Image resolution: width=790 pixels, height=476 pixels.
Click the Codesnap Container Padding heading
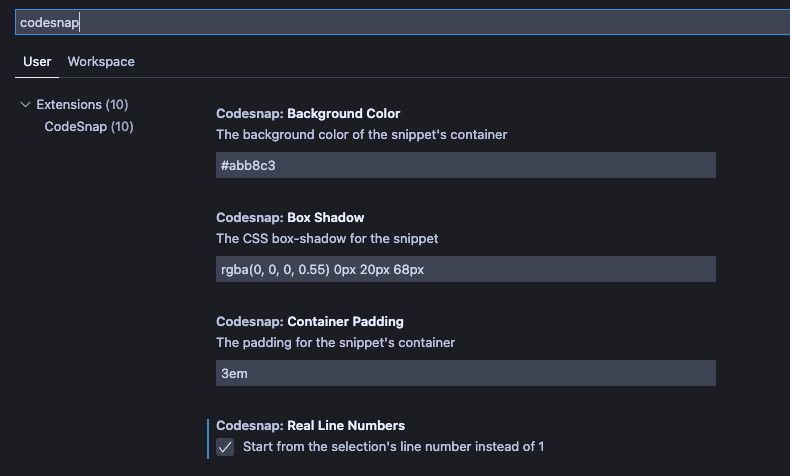click(309, 321)
